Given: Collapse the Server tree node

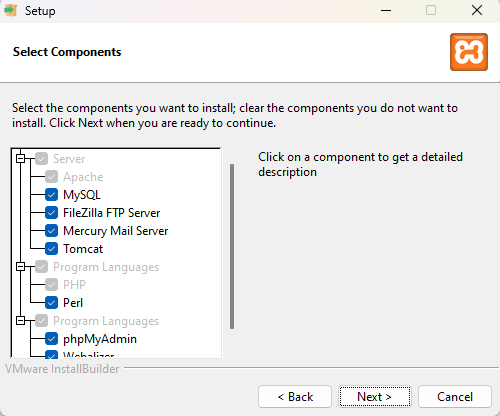Looking at the screenshot, I should (21, 159).
